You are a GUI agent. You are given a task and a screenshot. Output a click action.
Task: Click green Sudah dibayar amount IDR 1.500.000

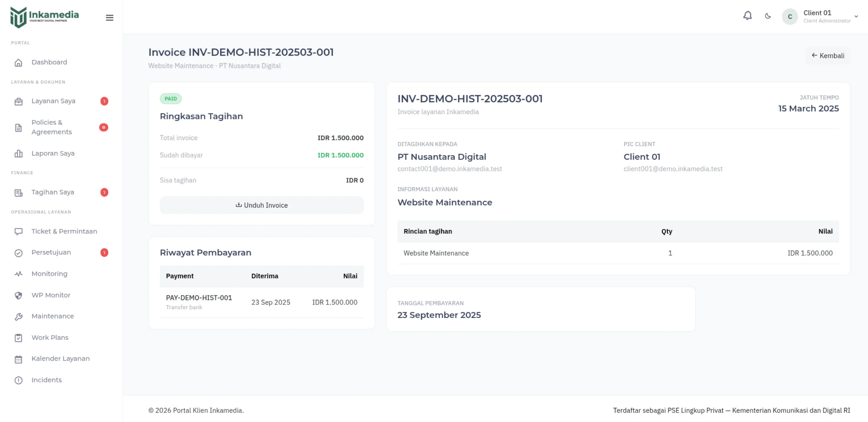tap(340, 155)
